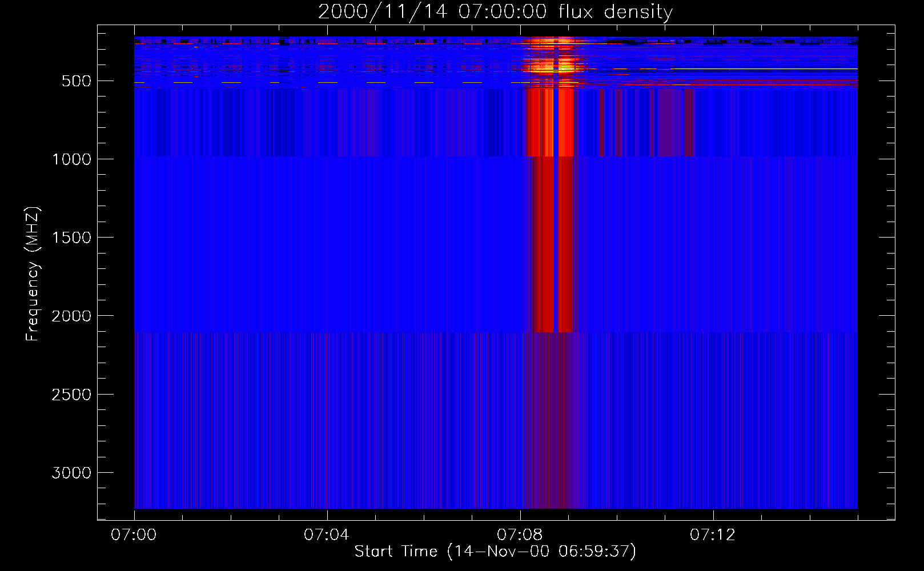Click the plot title '2000/11/14 07:00:00 flux density'

pyautogui.click(x=495, y=11)
